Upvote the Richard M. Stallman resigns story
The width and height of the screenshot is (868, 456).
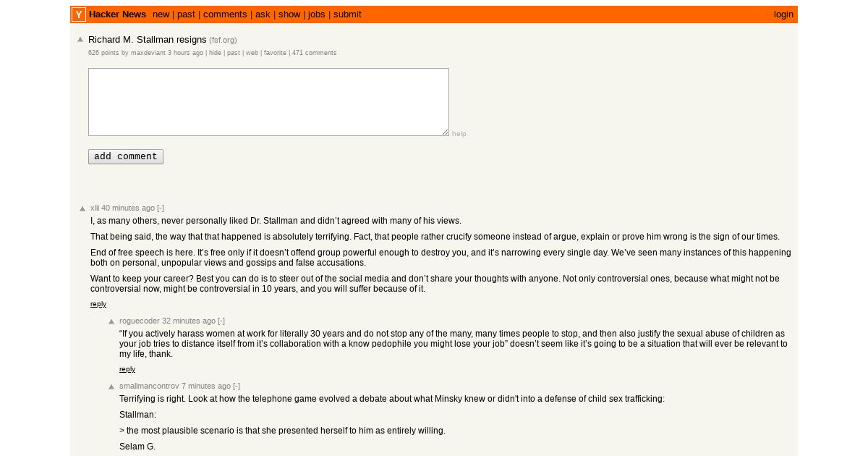click(80, 40)
